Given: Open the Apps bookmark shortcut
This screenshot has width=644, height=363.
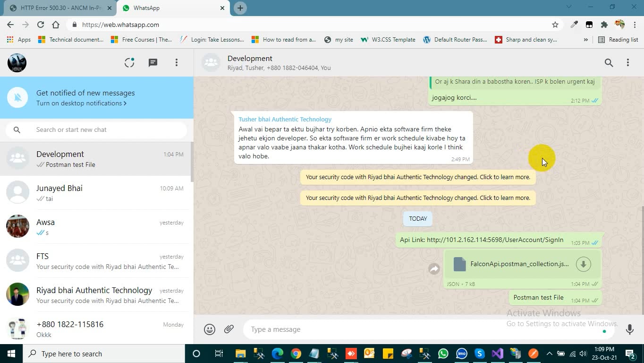Looking at the screenshot, I should 19,40.
